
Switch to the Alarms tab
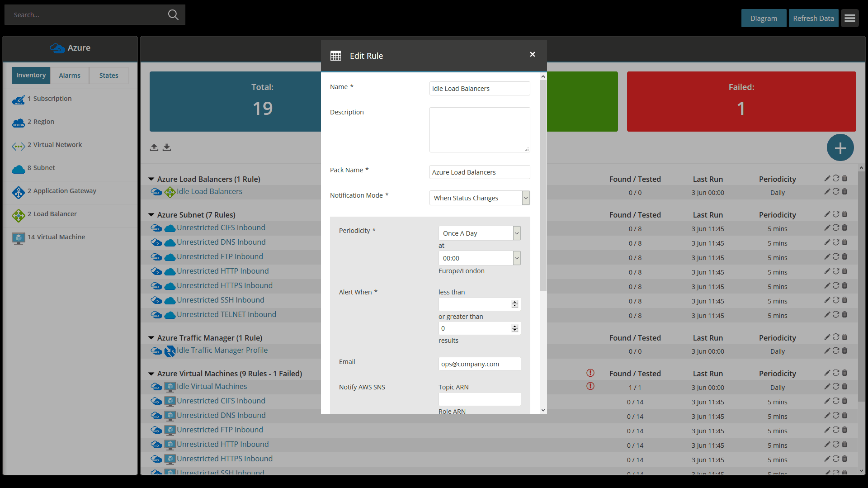[70, 76]
